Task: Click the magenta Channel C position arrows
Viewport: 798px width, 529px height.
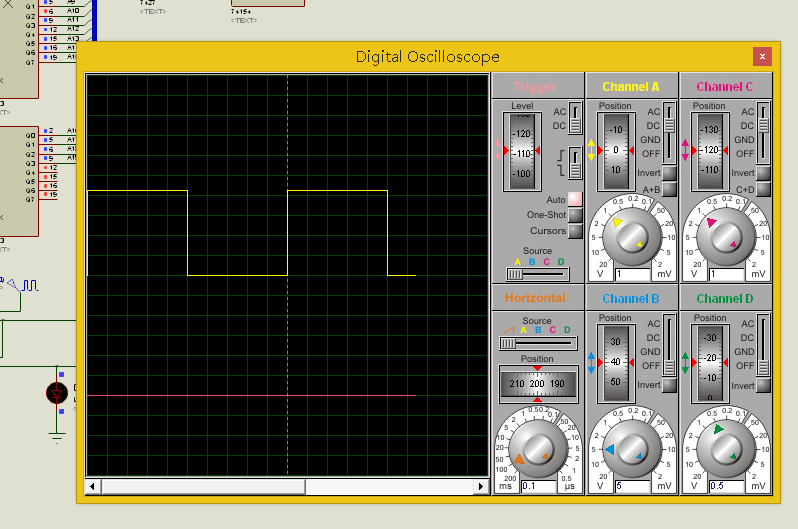Action: pyautogui.click(x=685, y=150)
